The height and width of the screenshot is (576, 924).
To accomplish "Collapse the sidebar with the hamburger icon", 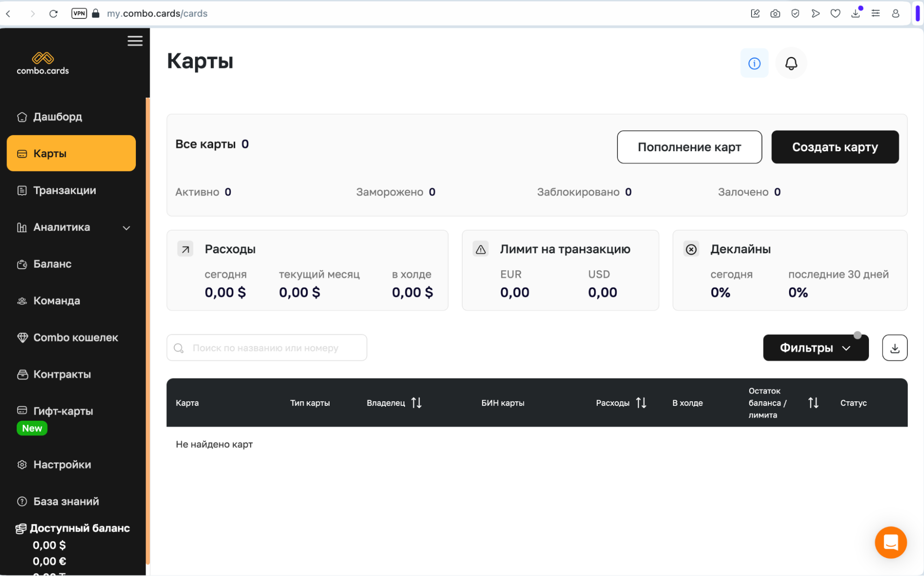I will click(x=135, y=41).
